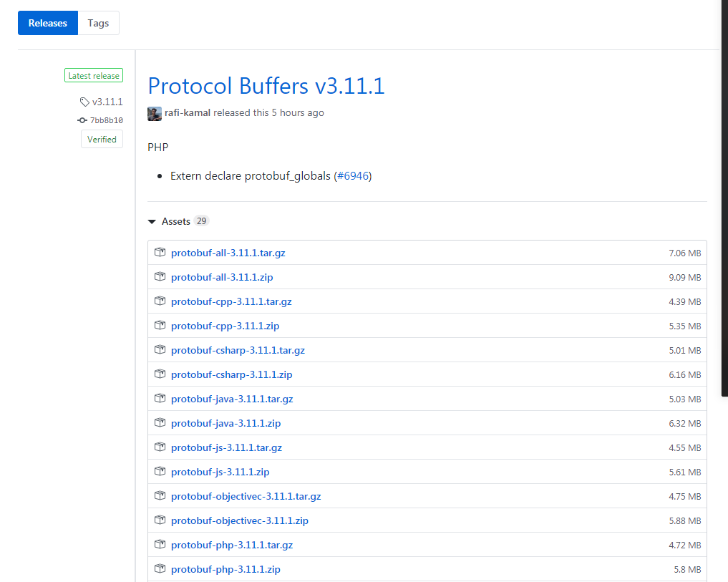Click the Verified signature badge
728x582 pixels.
(x=102, y=140)
